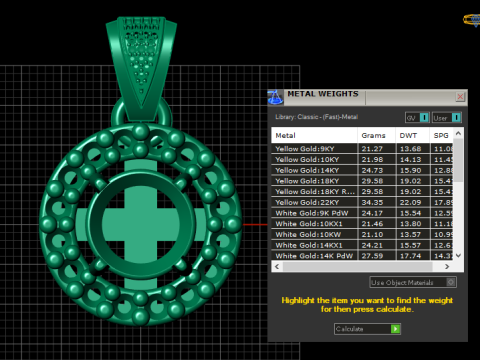Click the METAL WEIGHTS title bar
This screenshot has width=480, height=360.
coord(369,97)
